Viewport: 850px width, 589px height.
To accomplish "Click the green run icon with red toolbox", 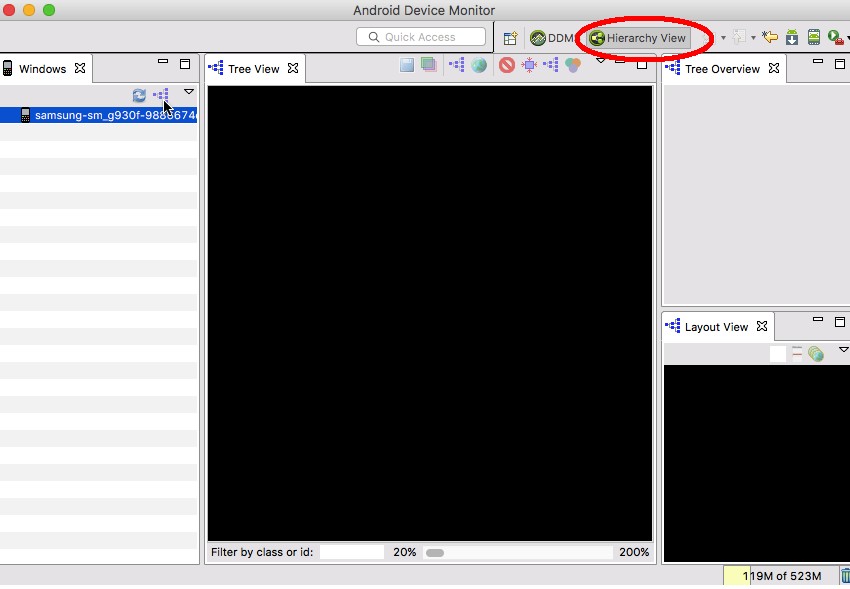I will (x=835, y=37).
